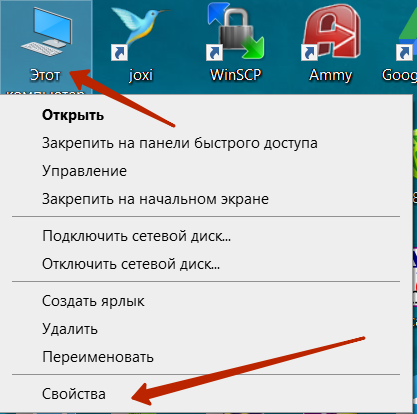The image size is (417, 414).
Task: Choose Открыть from the context menu
Action: [73, 115]
